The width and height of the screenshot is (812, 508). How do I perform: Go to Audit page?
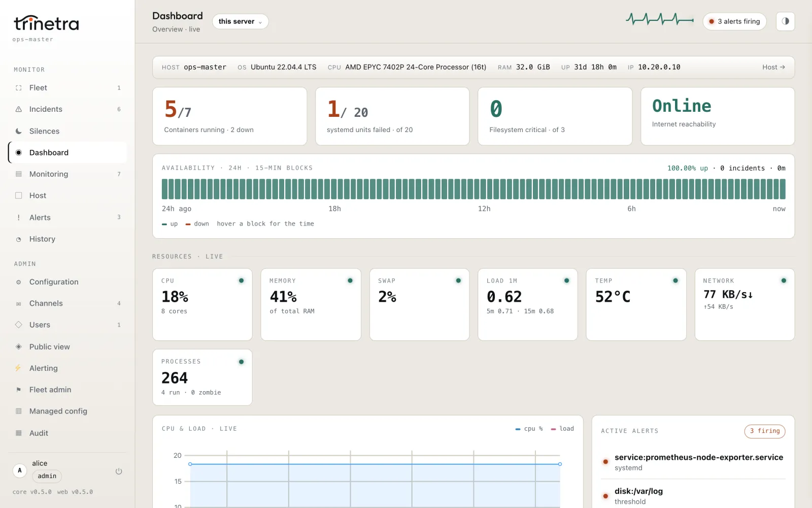point(67,433)
